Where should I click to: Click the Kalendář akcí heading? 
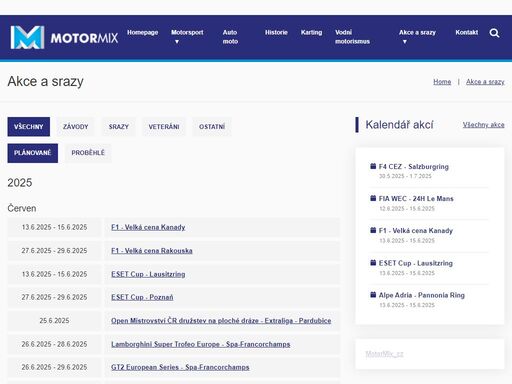399,125
